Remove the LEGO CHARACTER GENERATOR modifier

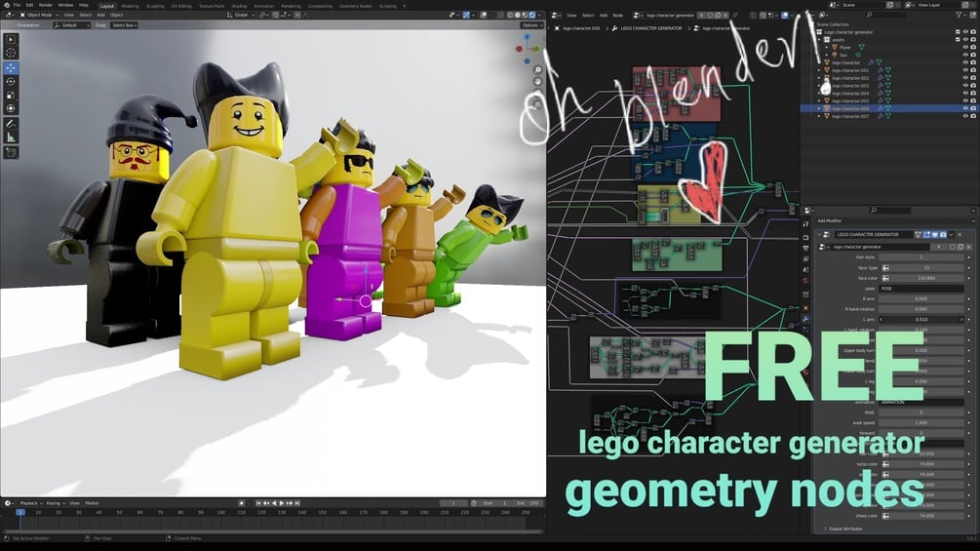pyautogui.click(x=960, y=235)
